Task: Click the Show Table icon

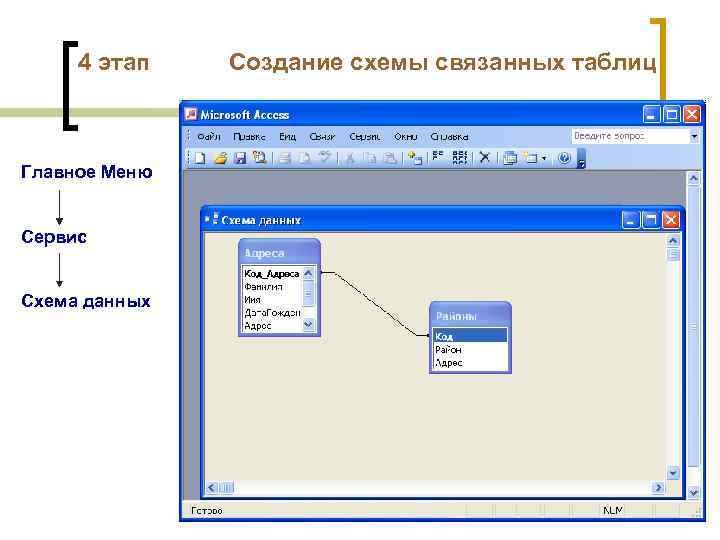Action: point(415,158)
